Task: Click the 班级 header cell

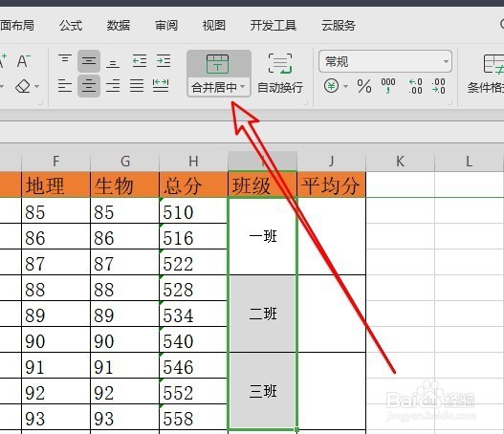Action: [262, 184]
